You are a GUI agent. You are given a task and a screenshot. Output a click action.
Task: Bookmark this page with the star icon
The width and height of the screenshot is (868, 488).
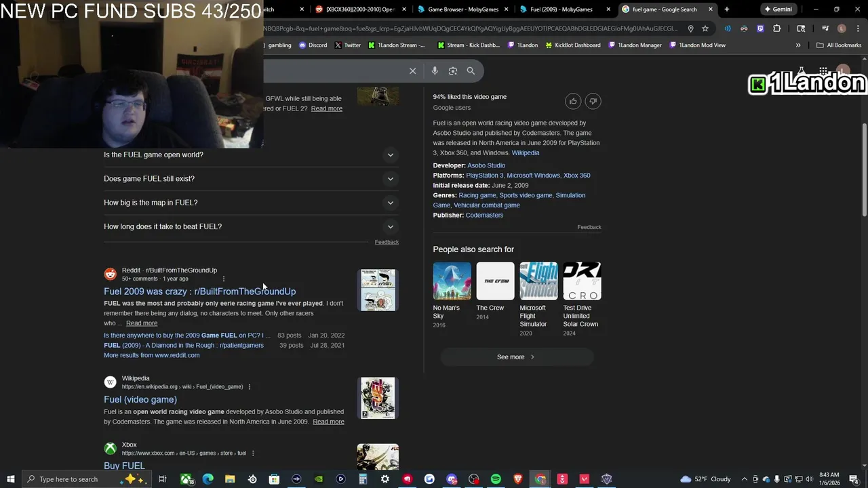coord(705,28)
